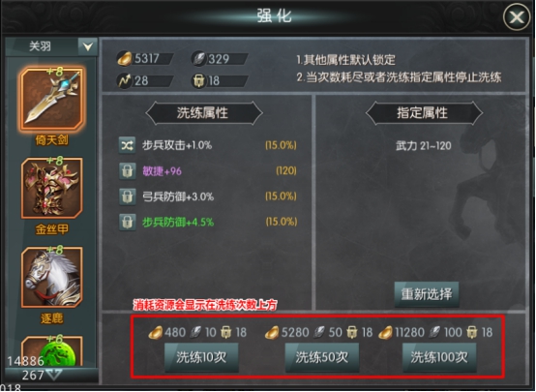This screenshot has height=392, width=536.
Task: Click the 关羽 hero name selector
Action: (x=42, y=46)
